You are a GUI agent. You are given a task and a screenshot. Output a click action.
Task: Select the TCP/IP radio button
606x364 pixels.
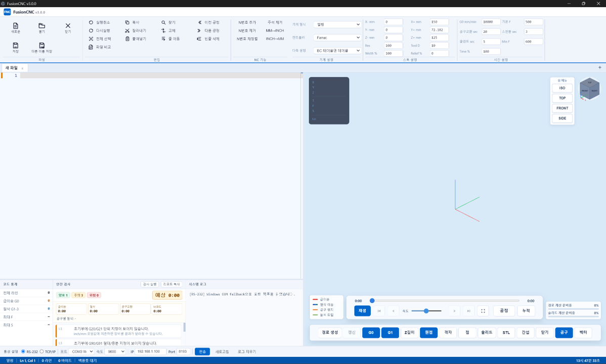[x=42, y=352]
